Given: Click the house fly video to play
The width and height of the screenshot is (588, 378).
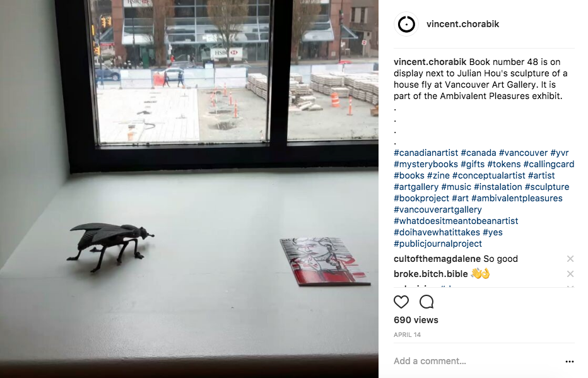Looking at the screenshot, I should (189, 189).
